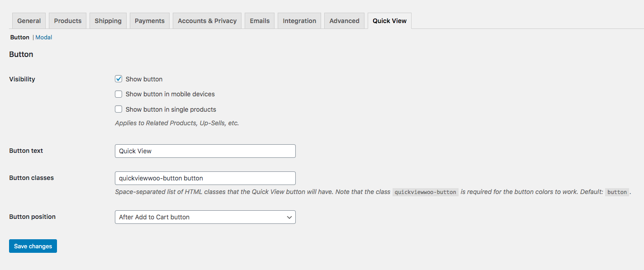Click the Button position dropdown chevron arrow
The height and width of the screenshot is (270, 644).
(x=289, y=217)
